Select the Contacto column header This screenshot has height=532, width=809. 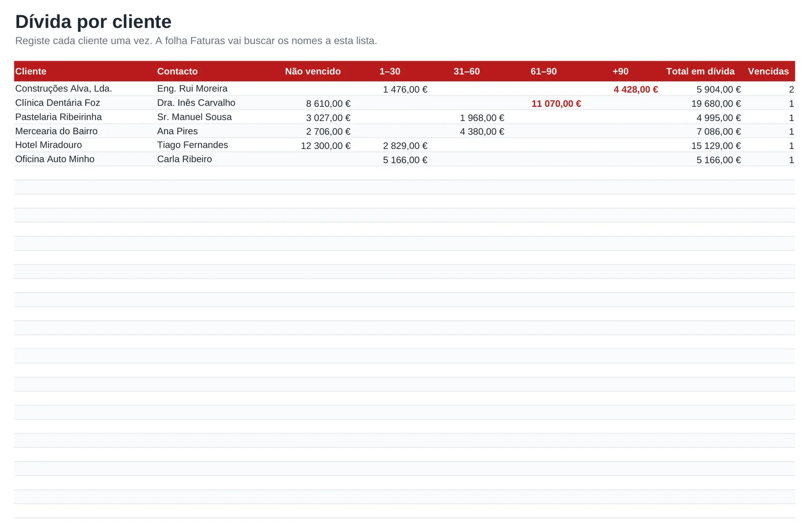177,71
